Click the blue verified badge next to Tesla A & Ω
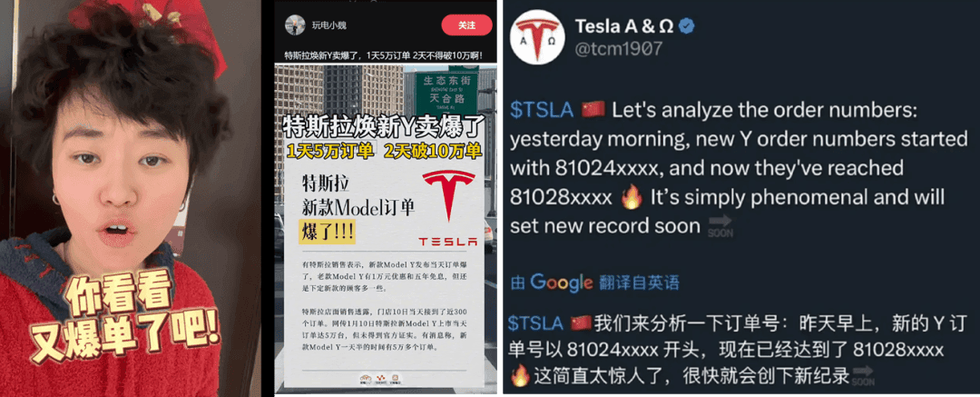Viewport: 980px width, 397px height. coord(687,26)
